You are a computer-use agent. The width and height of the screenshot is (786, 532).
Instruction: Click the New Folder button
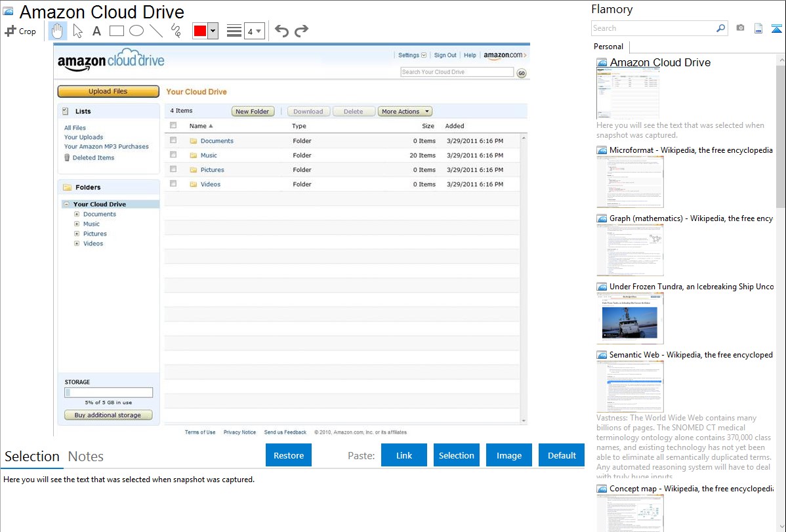pos(253,112)
